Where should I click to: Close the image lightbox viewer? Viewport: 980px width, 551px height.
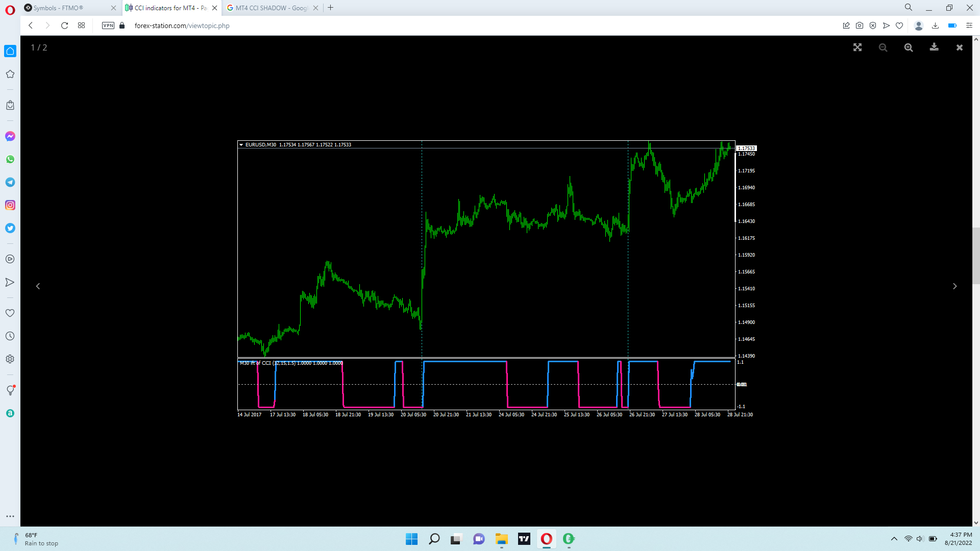click(x=960, y=47)
